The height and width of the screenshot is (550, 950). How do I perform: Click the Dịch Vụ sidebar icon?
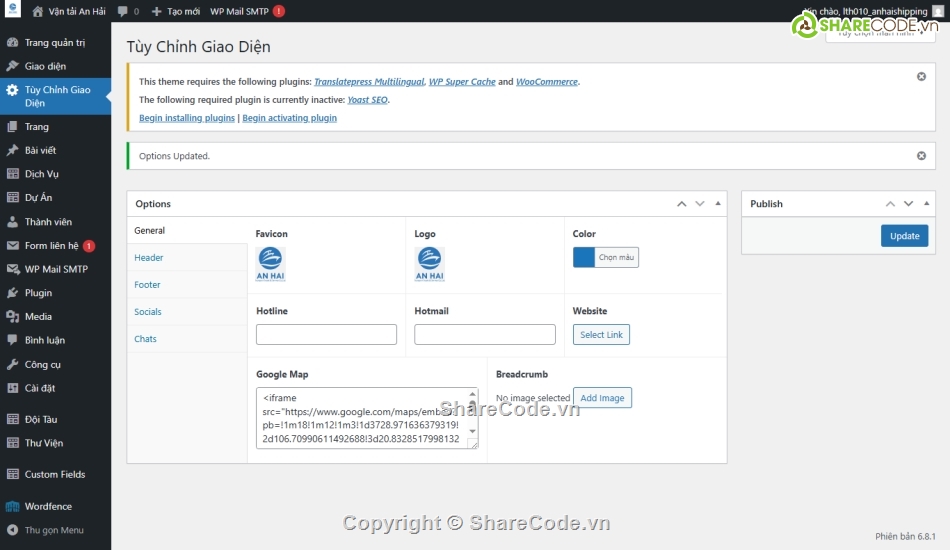[x=12, y=174]
